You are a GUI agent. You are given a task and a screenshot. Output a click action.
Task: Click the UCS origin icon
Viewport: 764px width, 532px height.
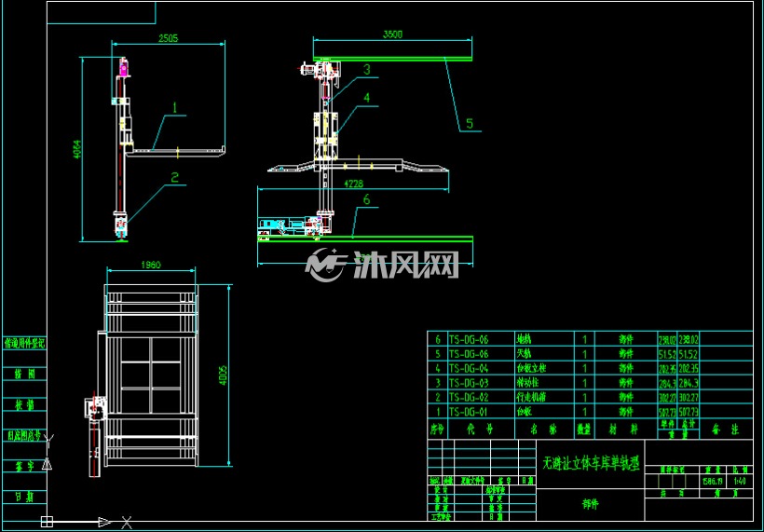(x=47, y=522)
